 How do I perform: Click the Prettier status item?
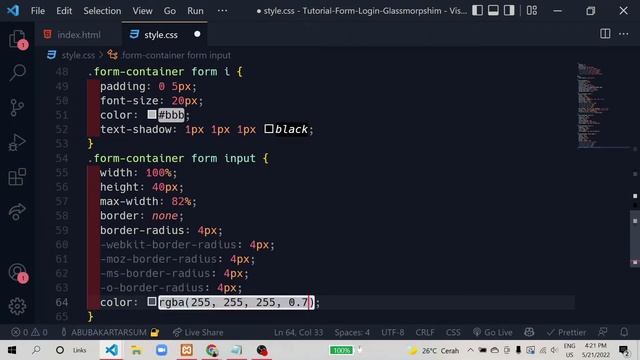(566, 332)
